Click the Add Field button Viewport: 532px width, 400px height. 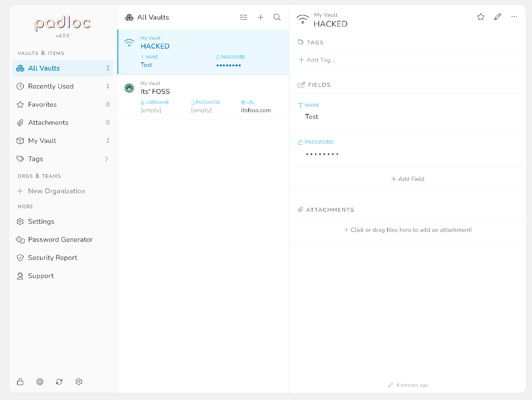click(x=408, y=179)
